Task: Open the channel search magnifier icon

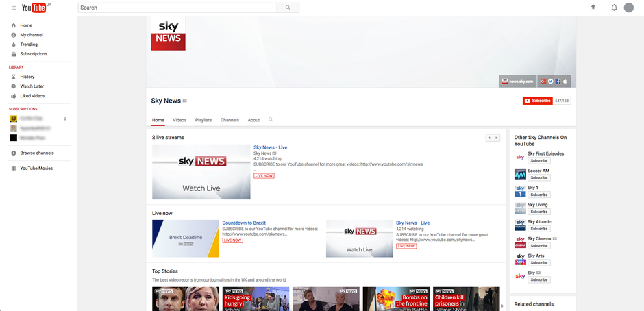Action: 271,120
